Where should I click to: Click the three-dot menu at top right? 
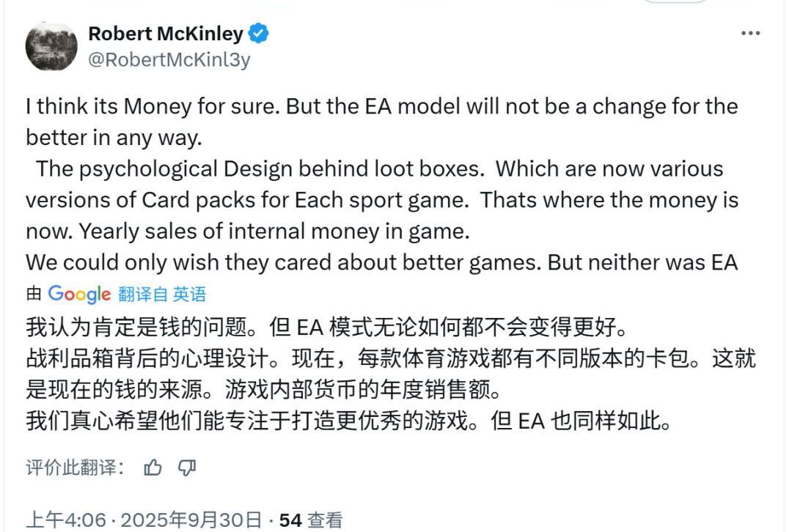(750, 32)
